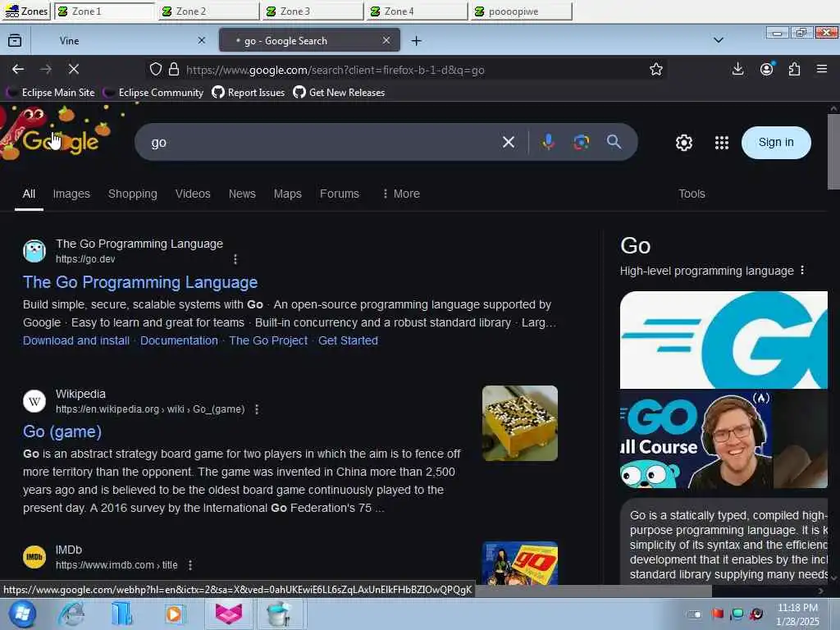
Task: Open the extensions puzzle icon
Action: click(x=794, y=69)
